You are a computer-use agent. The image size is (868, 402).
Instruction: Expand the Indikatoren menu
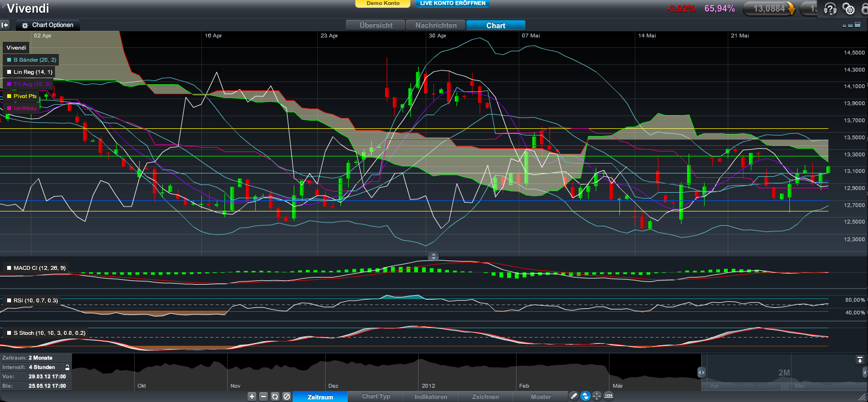(431, 396)
